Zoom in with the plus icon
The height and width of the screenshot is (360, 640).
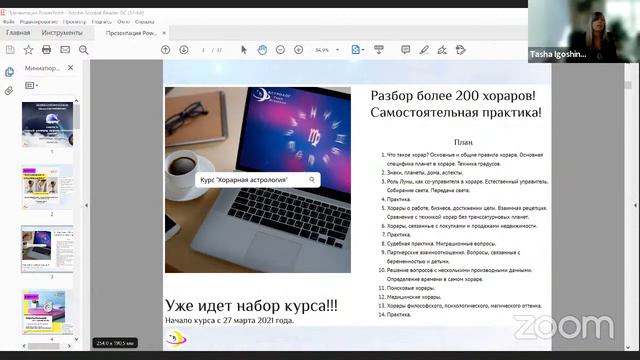pyautogui.click(x=298, y=50)
